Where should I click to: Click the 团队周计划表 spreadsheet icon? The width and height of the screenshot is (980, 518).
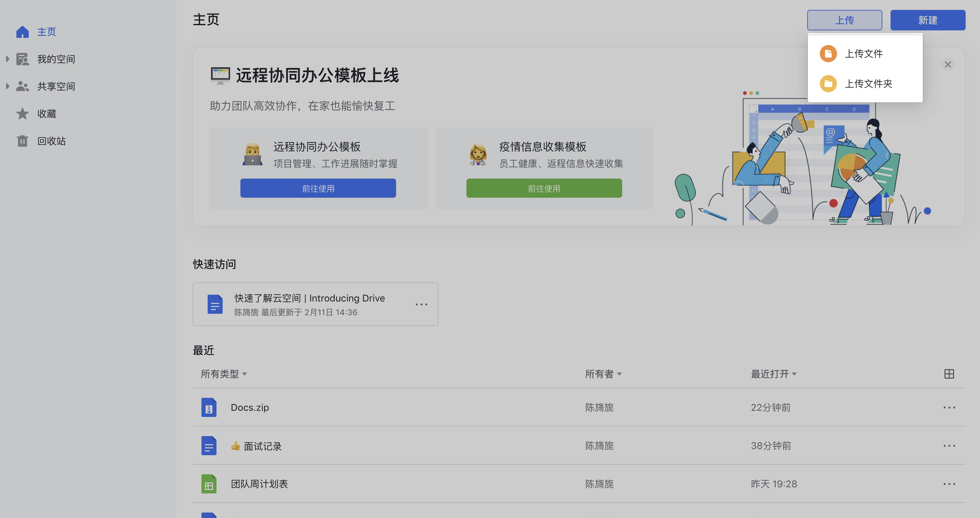(209, 484)
